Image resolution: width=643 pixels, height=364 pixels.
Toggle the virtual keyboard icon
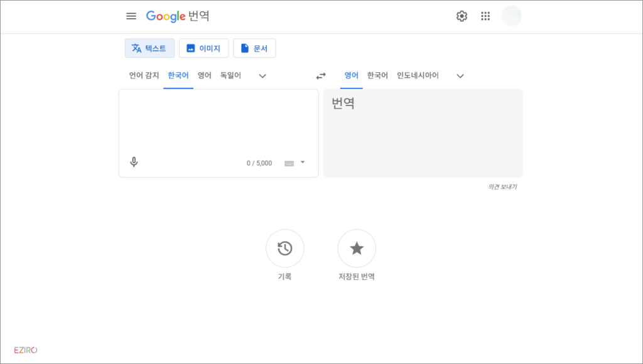(x=289, y=163)
